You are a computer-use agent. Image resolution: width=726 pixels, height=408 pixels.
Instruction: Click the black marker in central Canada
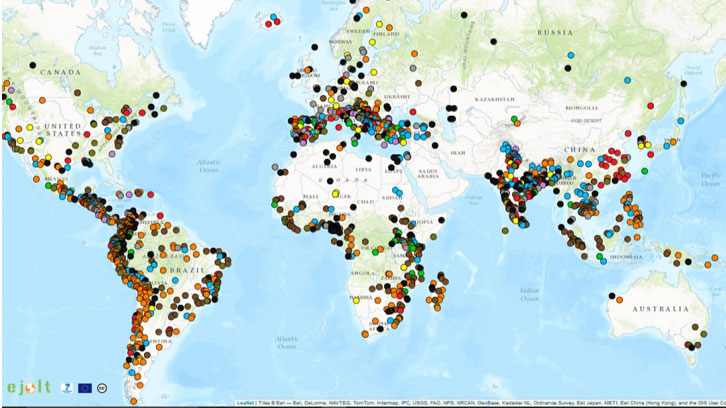[33, 65]
